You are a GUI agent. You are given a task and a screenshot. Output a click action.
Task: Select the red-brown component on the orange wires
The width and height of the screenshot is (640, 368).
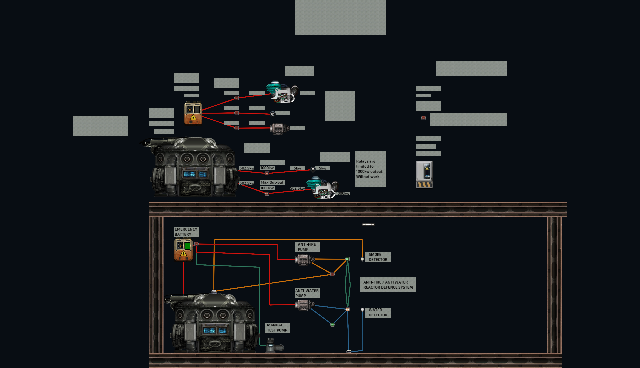332,274
